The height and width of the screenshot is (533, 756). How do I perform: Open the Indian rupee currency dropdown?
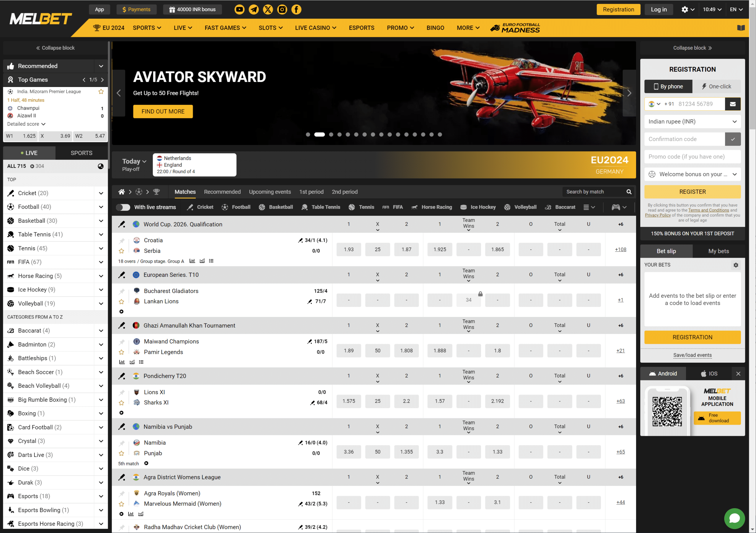click(x=693, y=121)
